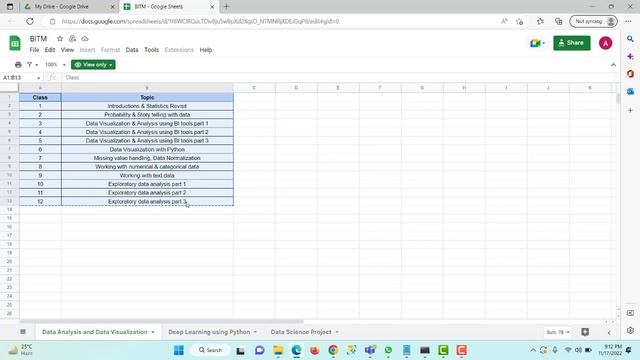Open the Office icon in the Edge sidebar

coord(630,74)
